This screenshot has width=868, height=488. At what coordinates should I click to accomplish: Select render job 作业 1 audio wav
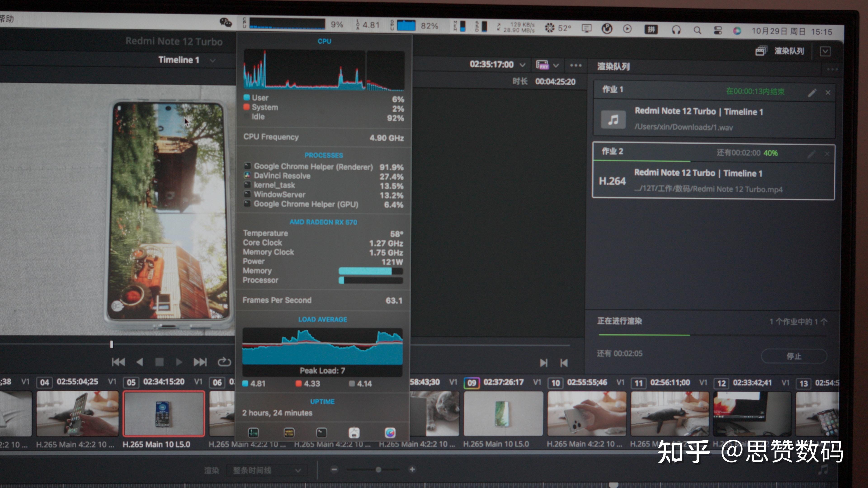(x=714, y=109)
